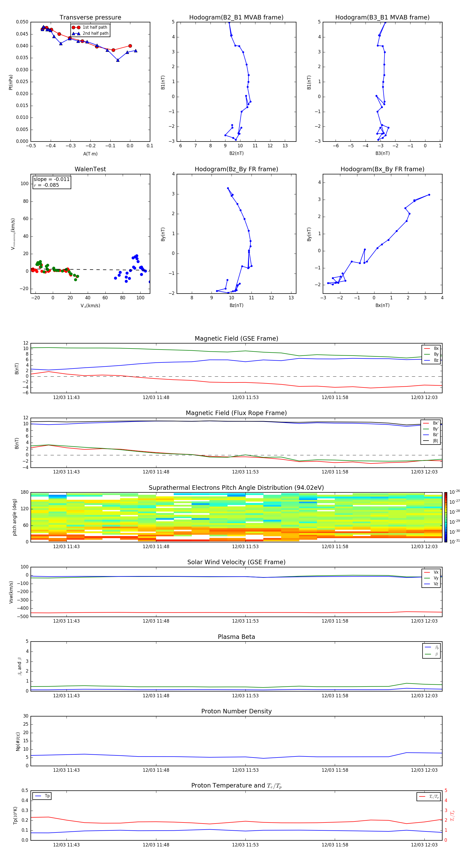
Task: Click the 'Vsw(km/s)' y-axis label
Action: point(11,592)
